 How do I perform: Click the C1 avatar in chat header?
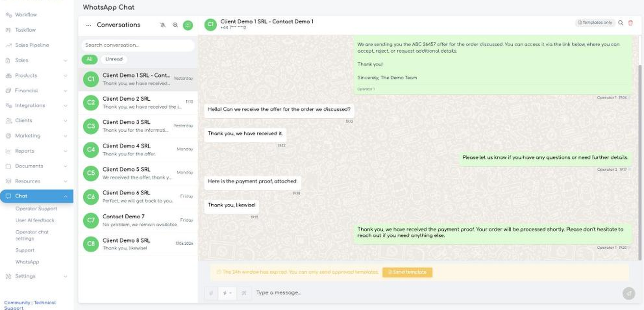[x=210, y=24]
